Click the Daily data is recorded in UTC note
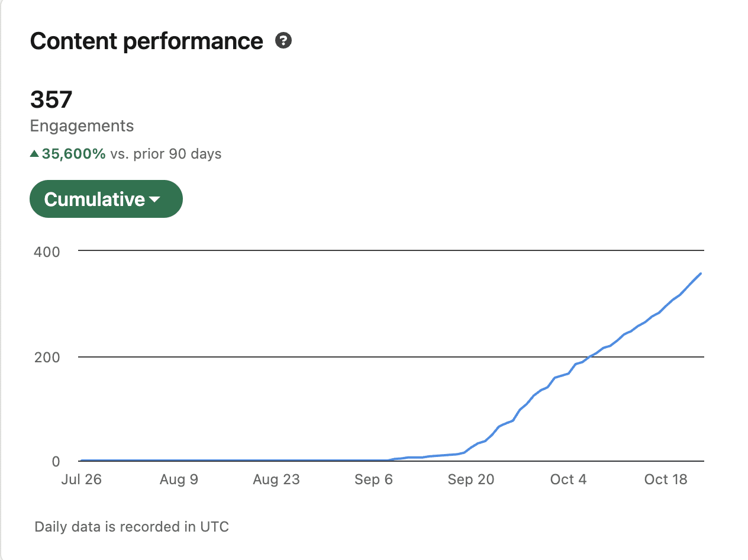This screenshot has height=560, width=748. coord(131,527)
